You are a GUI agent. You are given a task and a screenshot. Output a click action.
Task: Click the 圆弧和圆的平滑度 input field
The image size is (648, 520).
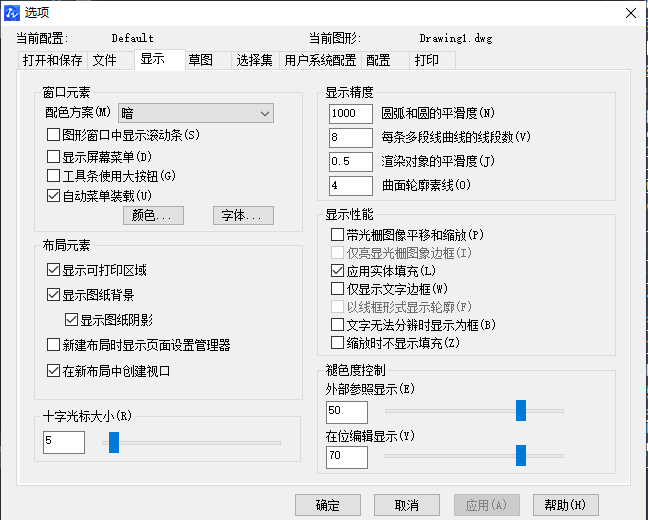pos(350,113)
